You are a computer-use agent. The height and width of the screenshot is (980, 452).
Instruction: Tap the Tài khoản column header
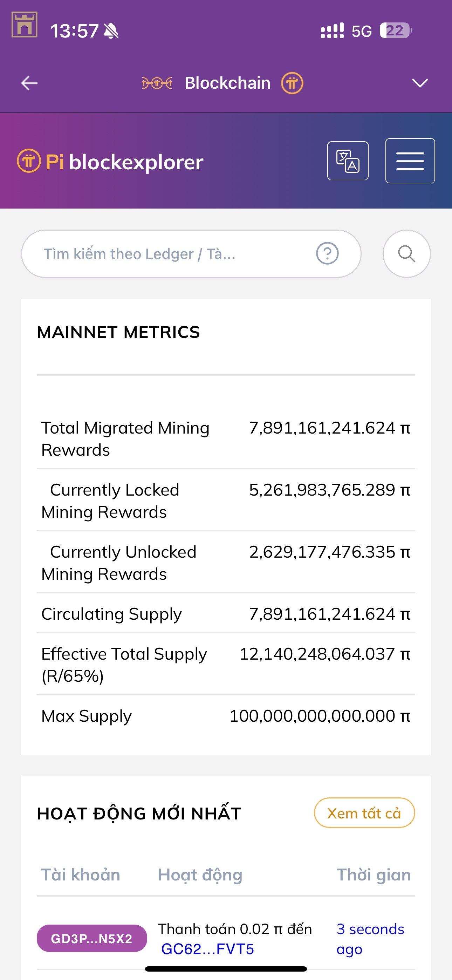(81, 874)
